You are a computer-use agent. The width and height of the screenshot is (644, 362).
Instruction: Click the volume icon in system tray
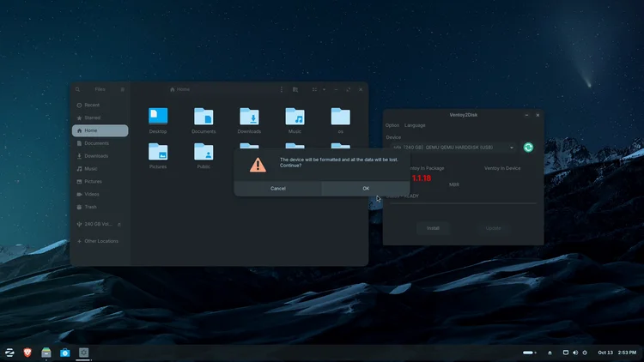coord(575,353)
